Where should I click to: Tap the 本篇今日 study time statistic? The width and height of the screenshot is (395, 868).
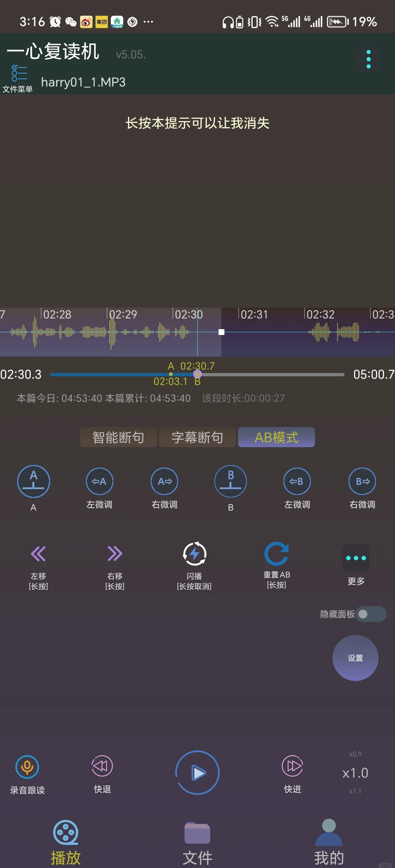tap(59, 398)
